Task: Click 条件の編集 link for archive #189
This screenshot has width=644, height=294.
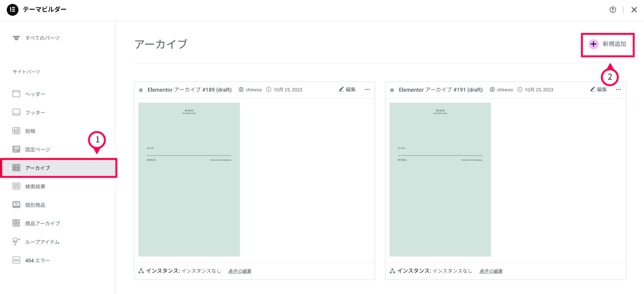Action: [239, 271]
